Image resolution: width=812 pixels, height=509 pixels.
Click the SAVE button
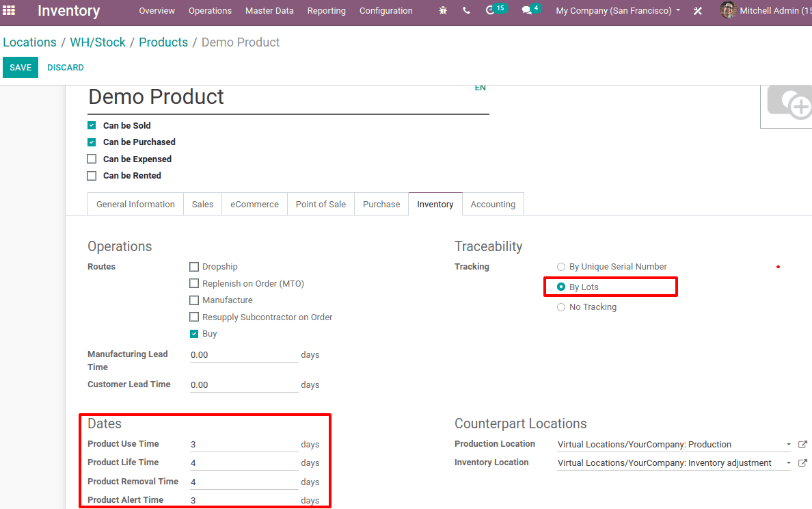click(21, 67)
